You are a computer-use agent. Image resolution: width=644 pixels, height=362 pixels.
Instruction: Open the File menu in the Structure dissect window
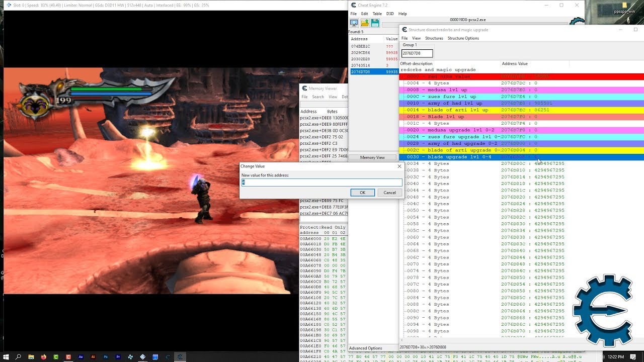(405, 38)
